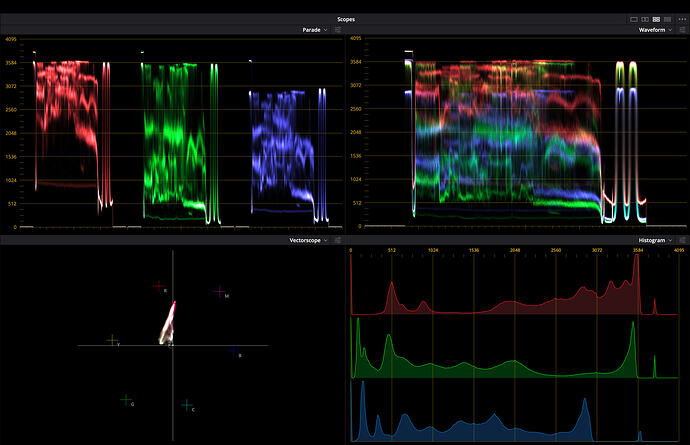Open Vectorscope settings icon

(x=337, y=241)
